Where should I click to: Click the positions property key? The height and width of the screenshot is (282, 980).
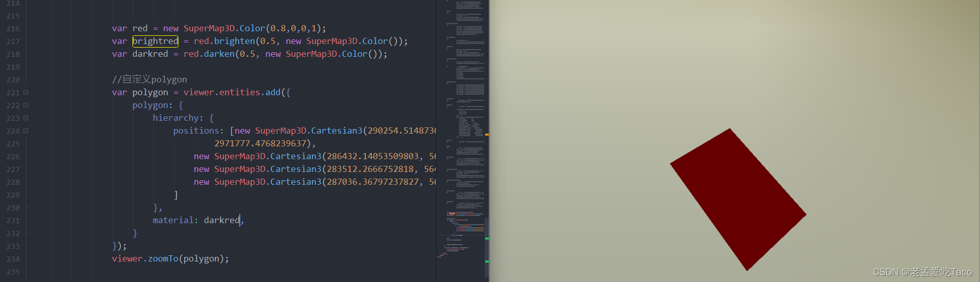click(x=196, y=131)
